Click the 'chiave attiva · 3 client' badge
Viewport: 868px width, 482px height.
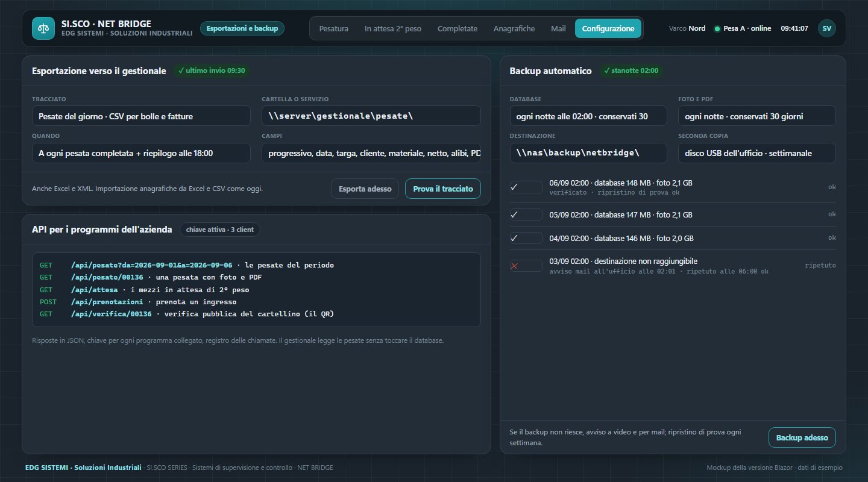tap(220, 230)
